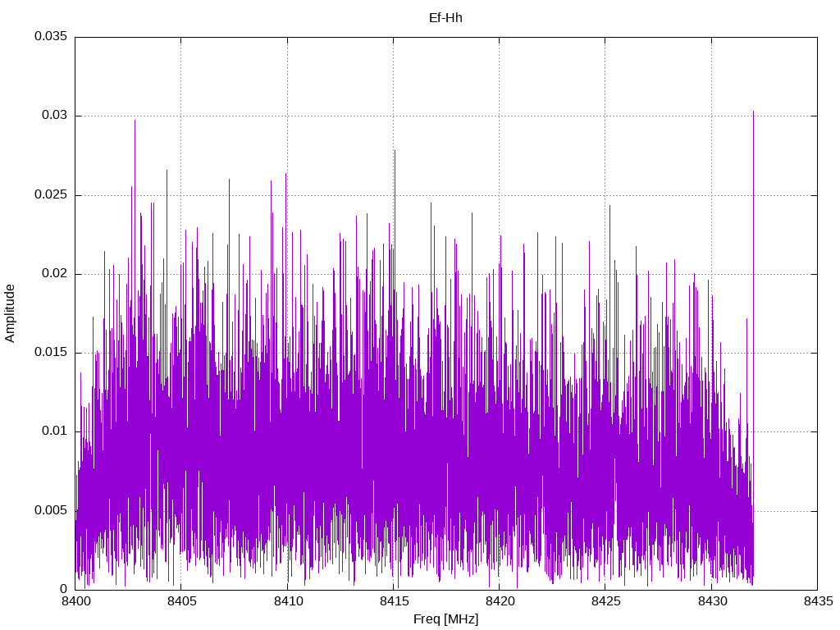
Task: Click x-axis tick label '8435'
Action: click(x=818, y=601)
